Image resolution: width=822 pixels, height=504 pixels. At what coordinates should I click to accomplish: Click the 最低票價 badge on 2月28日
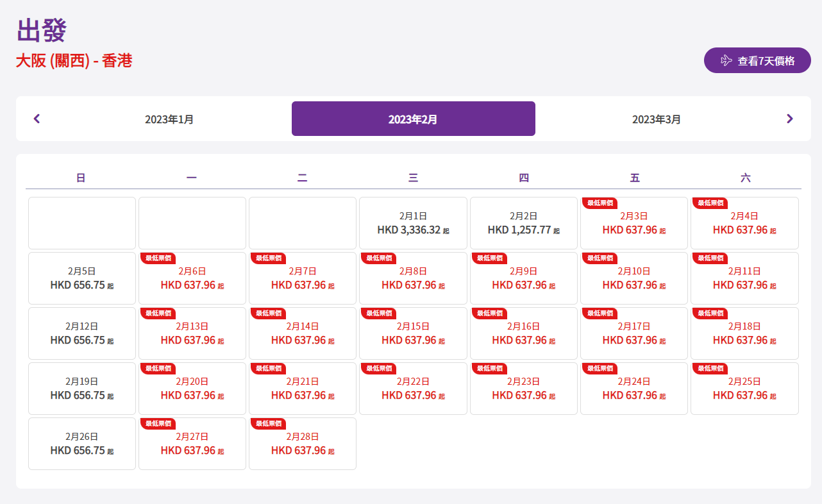[x=268, y=423]
